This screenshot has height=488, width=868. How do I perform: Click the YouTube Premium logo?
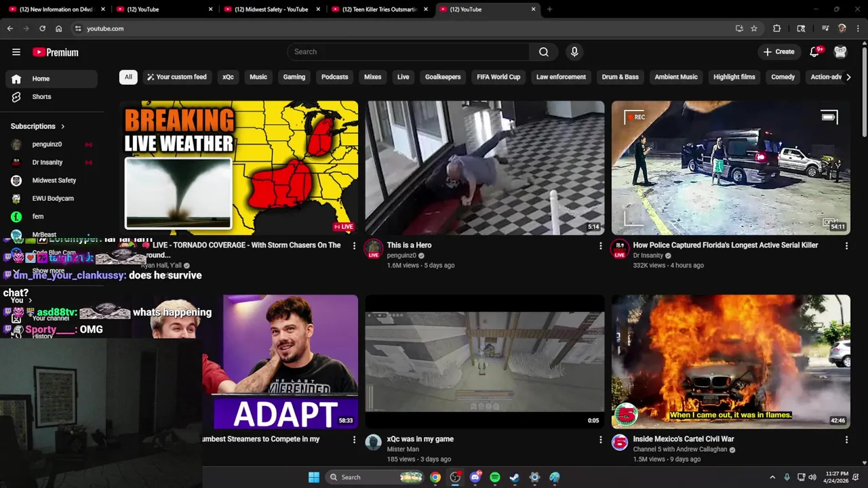pos(56,52)
